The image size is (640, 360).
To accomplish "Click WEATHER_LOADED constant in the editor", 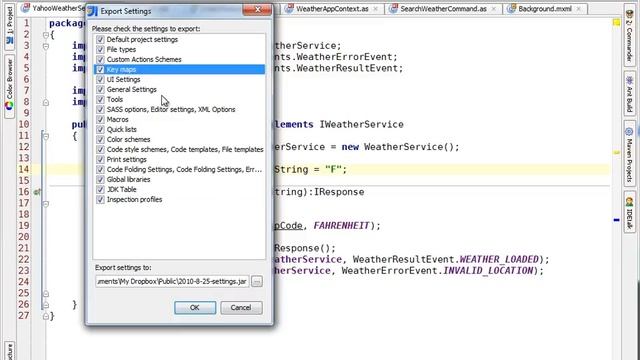I will (499, 259).
